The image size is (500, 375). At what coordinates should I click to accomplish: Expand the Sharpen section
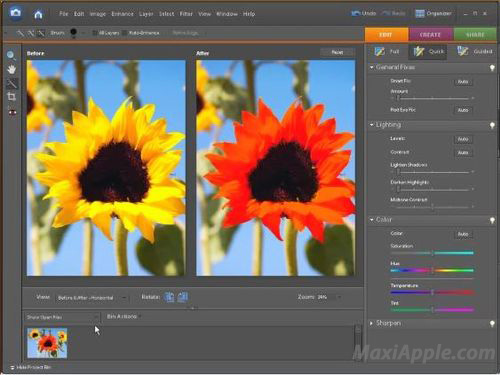[x=371, y=323]
